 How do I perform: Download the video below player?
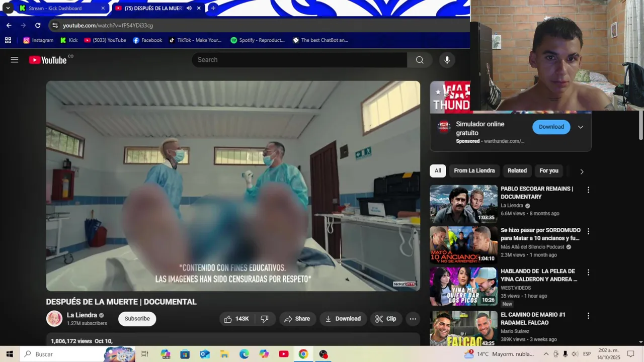click(343, 319)
